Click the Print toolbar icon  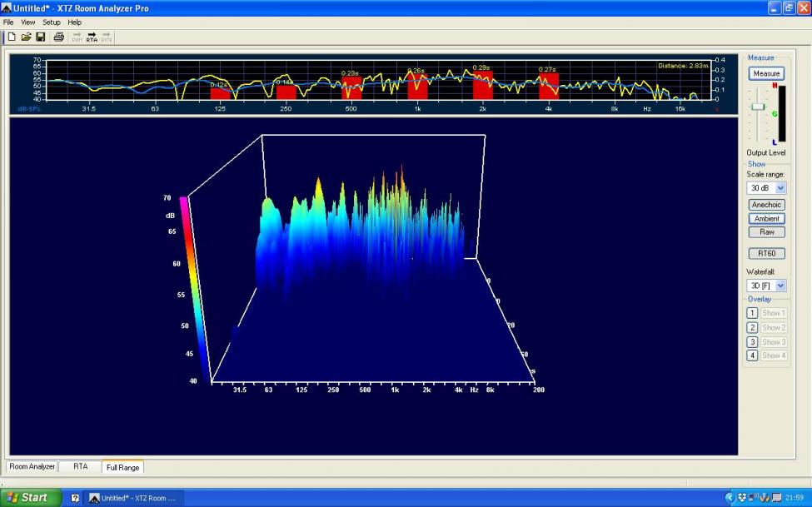(59, 37)
